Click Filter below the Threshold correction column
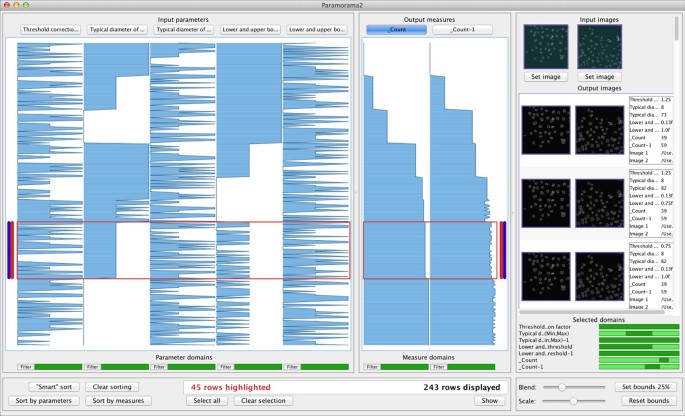Image resolution: width=685 pixels, height=416 pixels. 26,367
